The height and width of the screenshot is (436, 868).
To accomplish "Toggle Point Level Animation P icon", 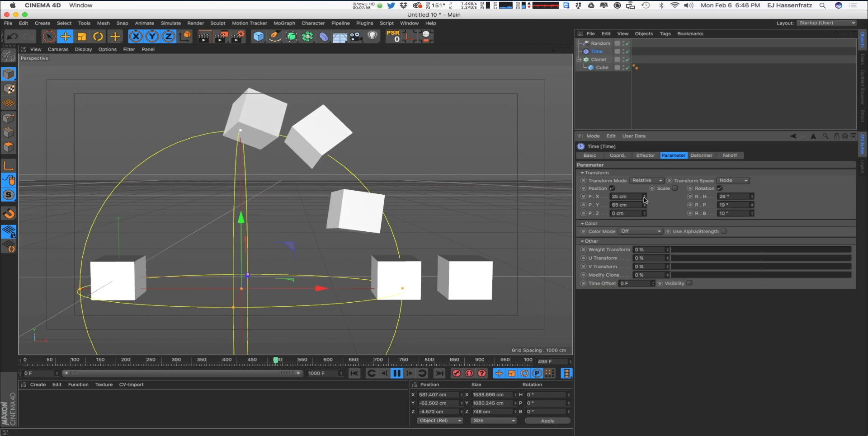I will 537,373.
